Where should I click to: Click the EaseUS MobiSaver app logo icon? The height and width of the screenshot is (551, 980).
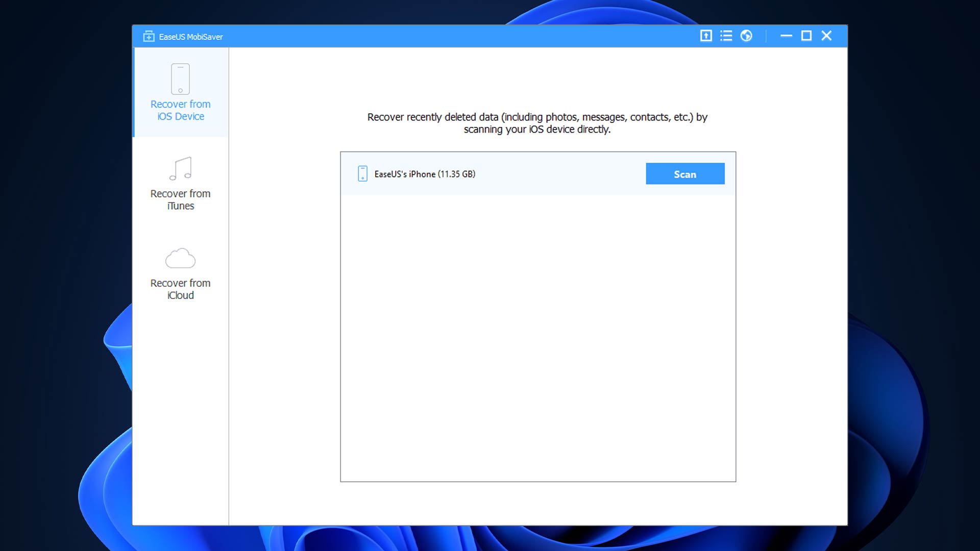[149, 36]
